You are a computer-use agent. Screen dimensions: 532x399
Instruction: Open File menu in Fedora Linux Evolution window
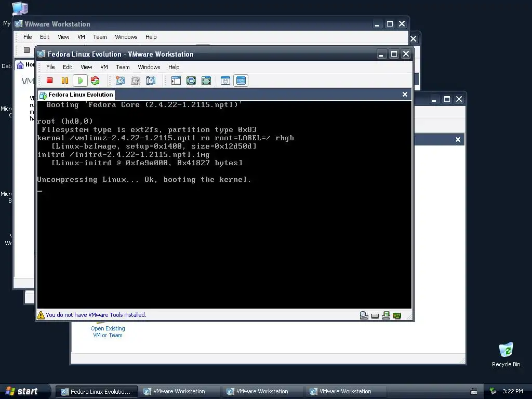pyautogui.click(x=50, y=67)
